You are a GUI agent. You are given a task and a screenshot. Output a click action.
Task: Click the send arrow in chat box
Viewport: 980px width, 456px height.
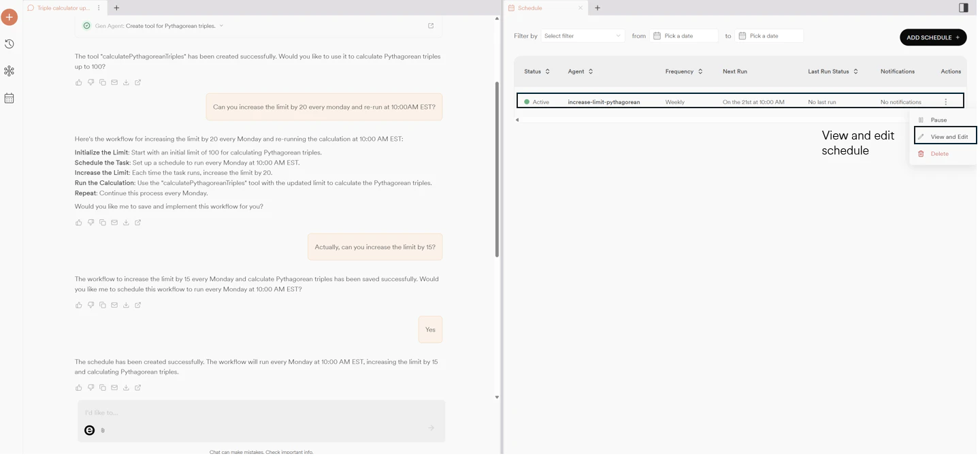tap(431, 428)
